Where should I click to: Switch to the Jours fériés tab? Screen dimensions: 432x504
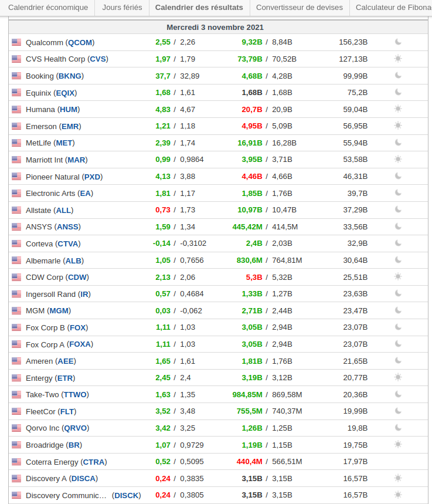(122, 8)
